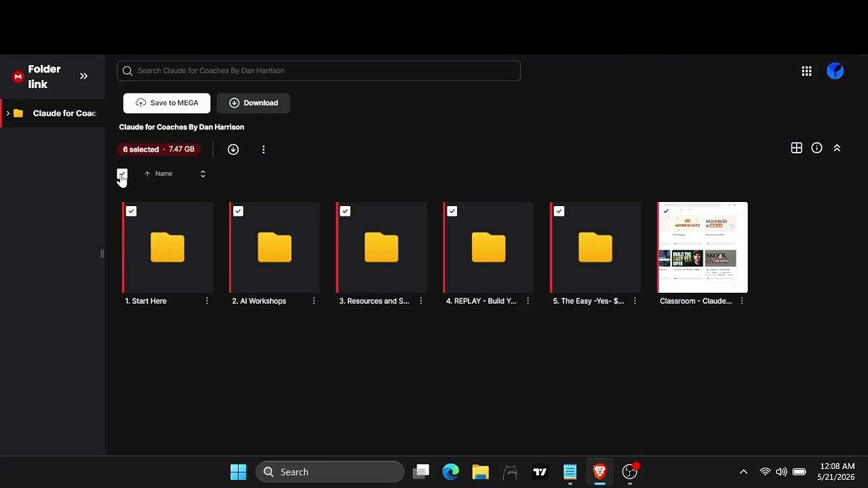Open the clock and date panel
868x488 pixels.
click(837, 472)
